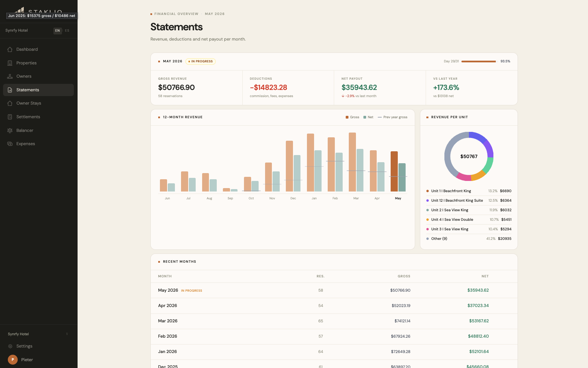The height and width of the screenshot is (368, 588).
Task: Open the Jan 2026 statement row
Action: (x=334, y=352)
